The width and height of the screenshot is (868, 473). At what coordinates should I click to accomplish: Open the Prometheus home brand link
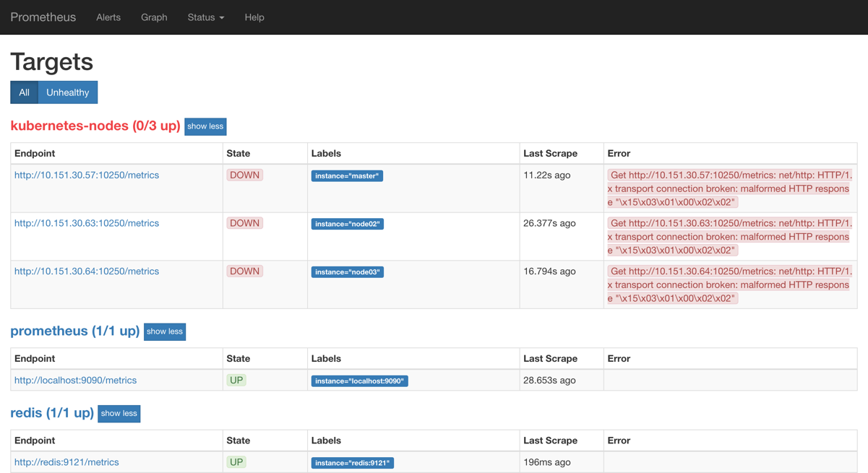pos(43,17)
